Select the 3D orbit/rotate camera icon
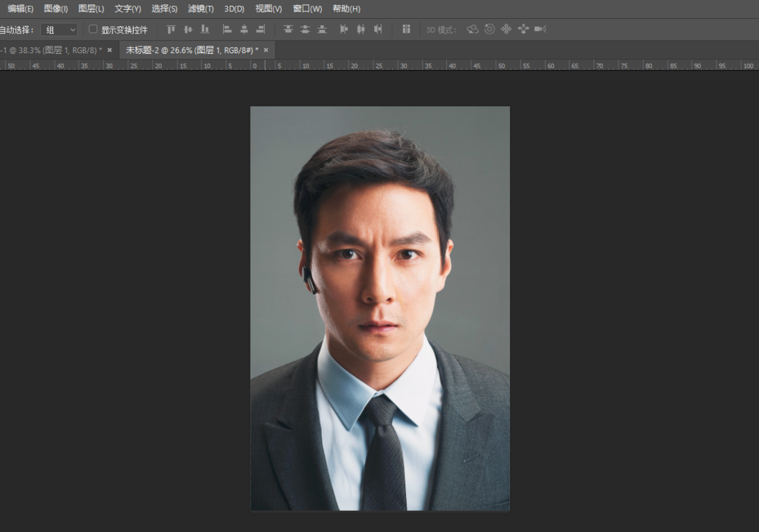Image resolution: width=759 pixels, height=532 pixels. [x=473, y=30]
